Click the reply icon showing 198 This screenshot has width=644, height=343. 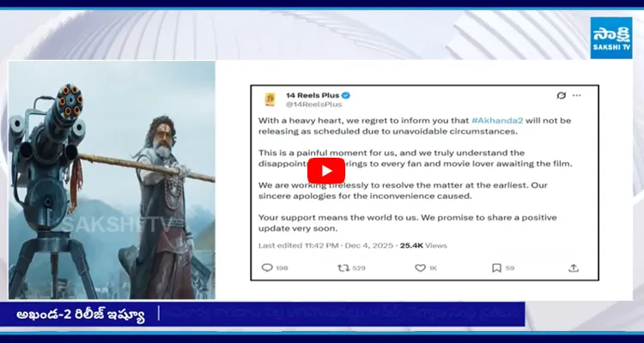point(267,268)
